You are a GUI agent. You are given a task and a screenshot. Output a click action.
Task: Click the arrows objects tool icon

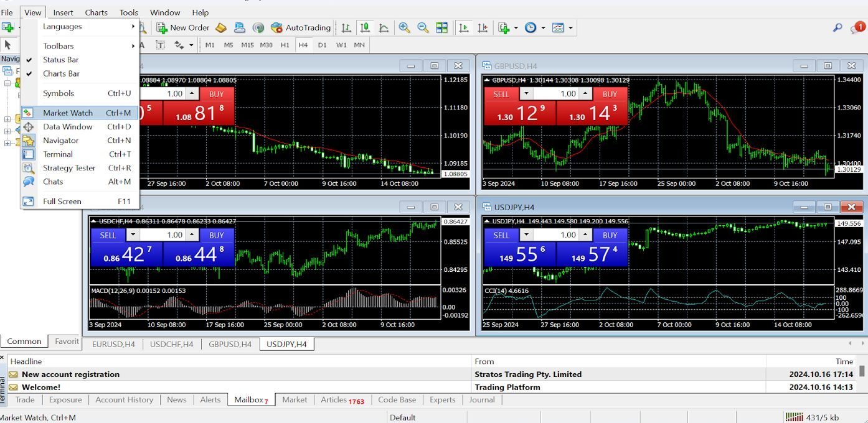(179, 45)
